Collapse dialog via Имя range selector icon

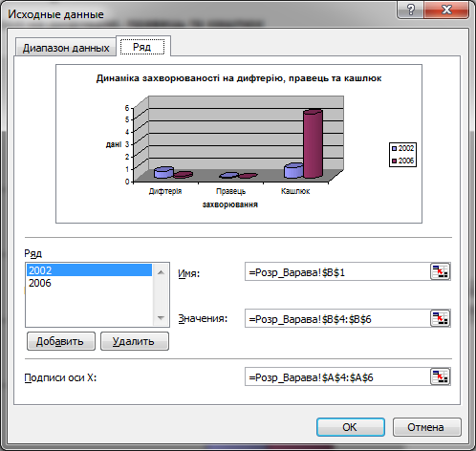(x=440, y=271)
